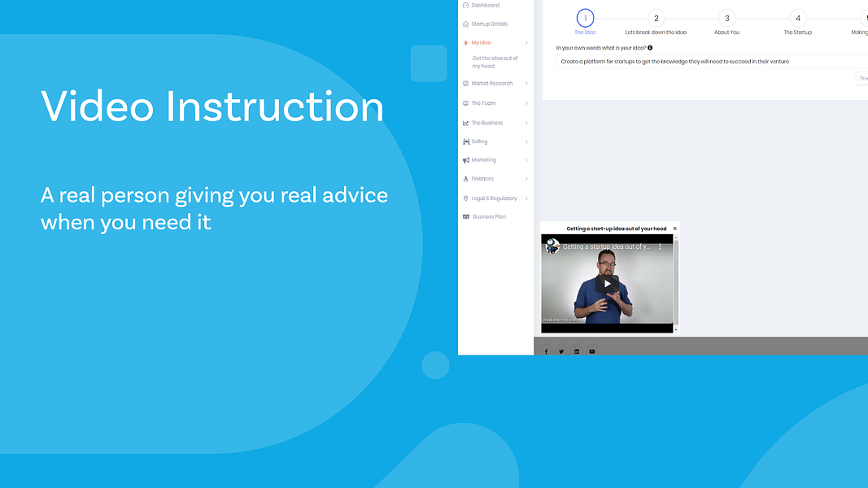This screenshot has width=868, height=488.
Task: Click The Team icon
Action: [x=465, y=103]
